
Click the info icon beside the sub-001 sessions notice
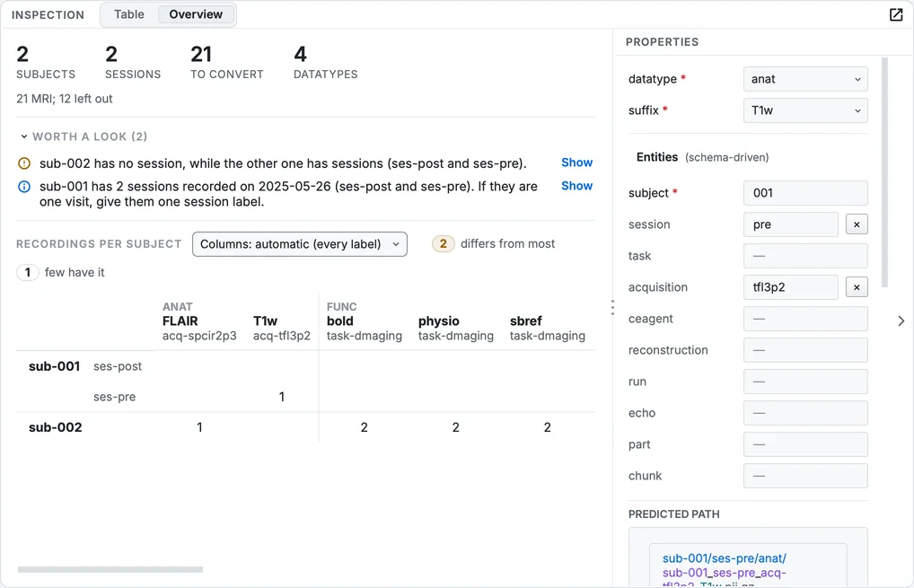(24, 187)
